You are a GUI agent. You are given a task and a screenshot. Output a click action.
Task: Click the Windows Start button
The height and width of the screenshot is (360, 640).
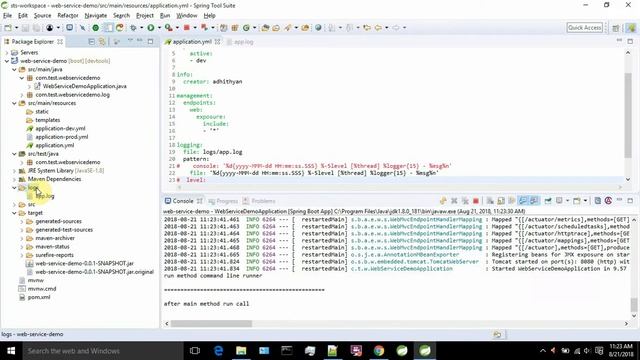tap(11, 351)
